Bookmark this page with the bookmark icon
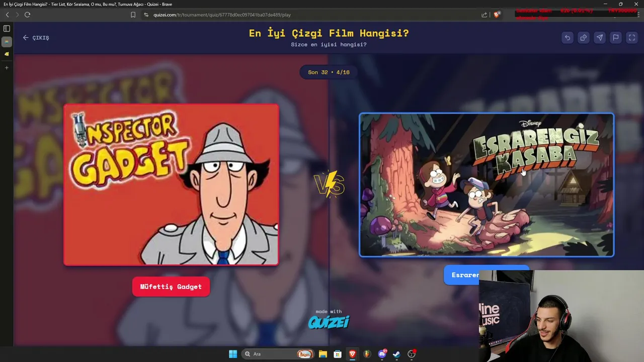 point(133,15)
